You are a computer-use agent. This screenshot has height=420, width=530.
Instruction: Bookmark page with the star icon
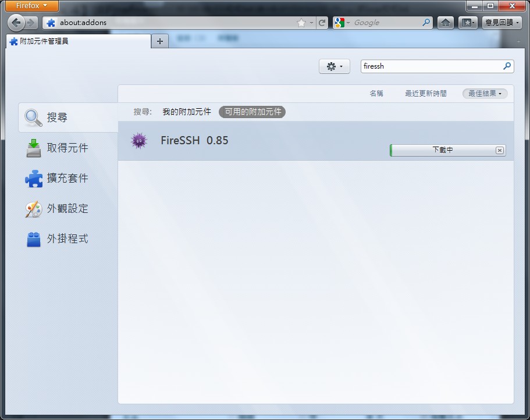tap(301, 23)
